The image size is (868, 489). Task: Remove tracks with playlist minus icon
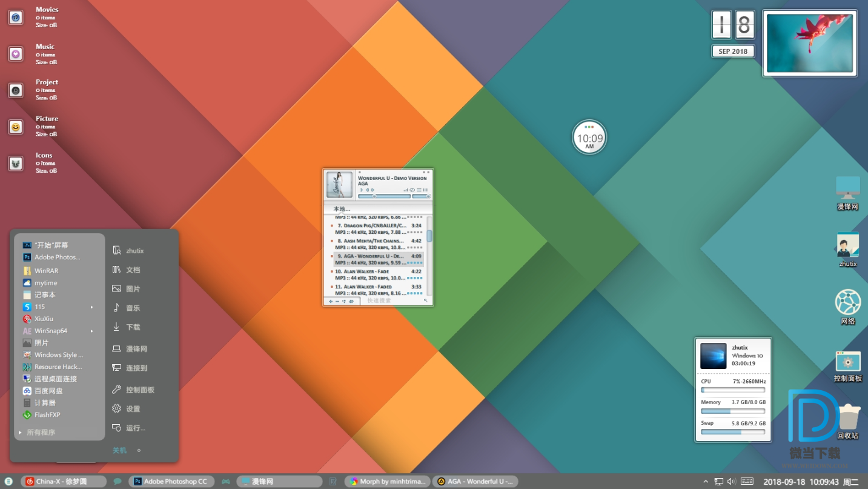(337, 301)
